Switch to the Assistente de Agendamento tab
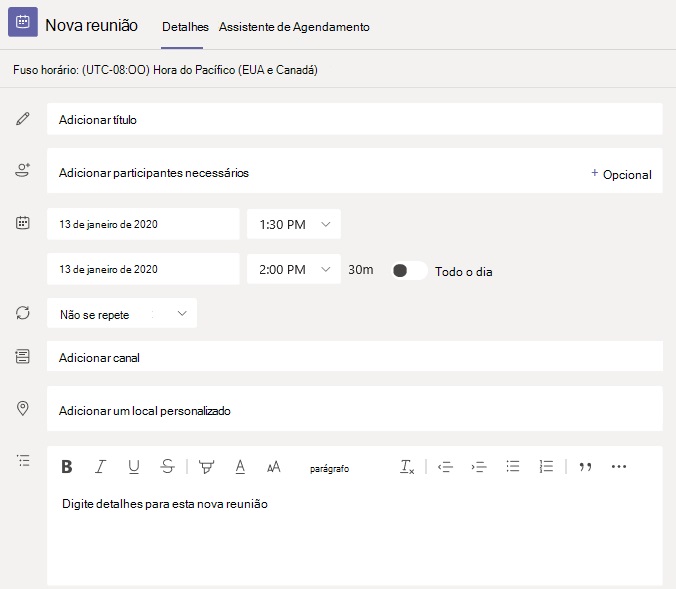Screen dimensions: 676x589 click(294, 27)
